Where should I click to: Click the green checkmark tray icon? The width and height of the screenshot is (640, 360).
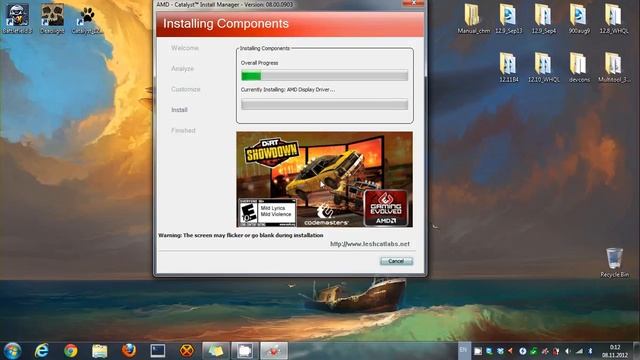click(533, 351)
